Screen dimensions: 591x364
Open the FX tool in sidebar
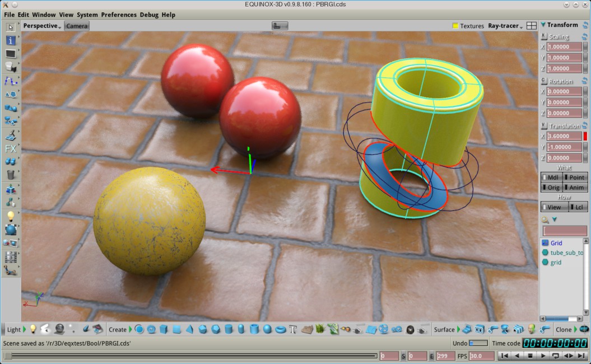pyautogui.click(x=11, y=148)
